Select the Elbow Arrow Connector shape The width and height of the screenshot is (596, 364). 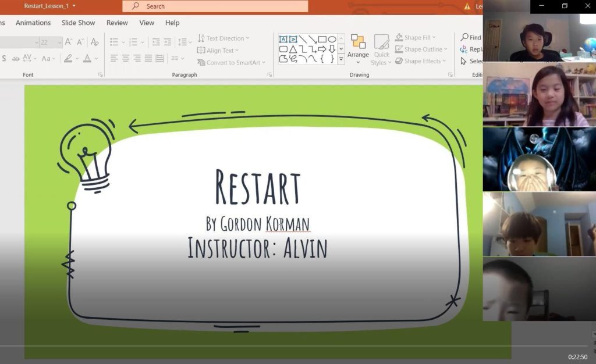(x=313, y=49)
